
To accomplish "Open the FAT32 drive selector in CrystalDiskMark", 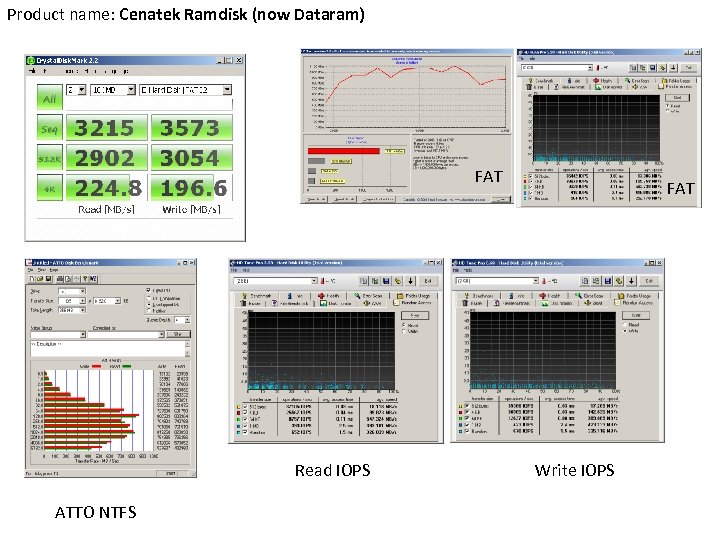I will click(186, 90).
